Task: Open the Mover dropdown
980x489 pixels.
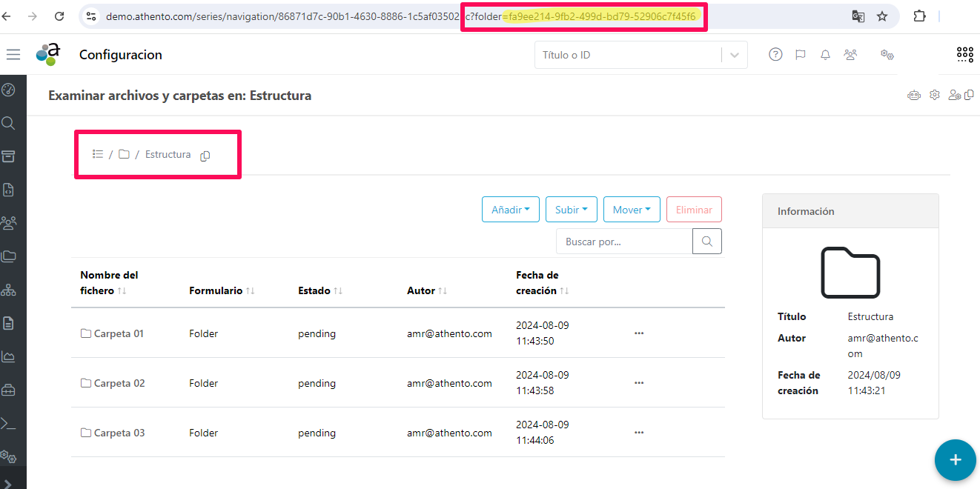Action: pos(631,210)
